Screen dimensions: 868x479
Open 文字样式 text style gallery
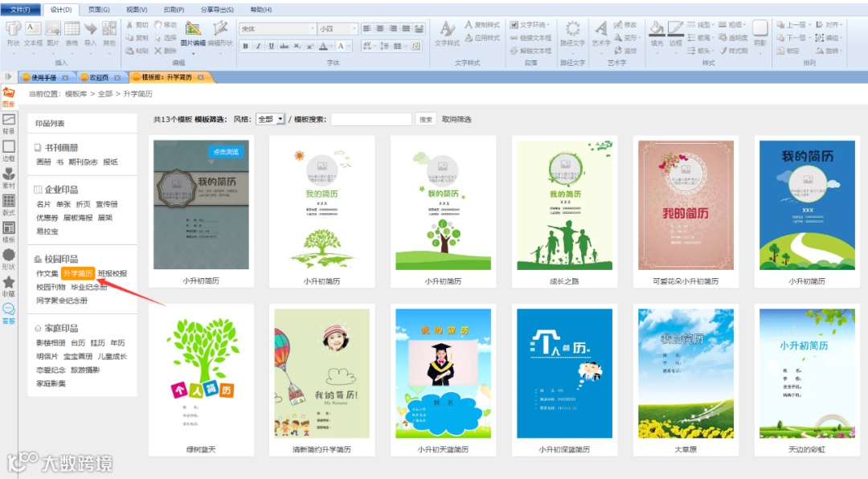pyautogui.click(x=447, y=34)
